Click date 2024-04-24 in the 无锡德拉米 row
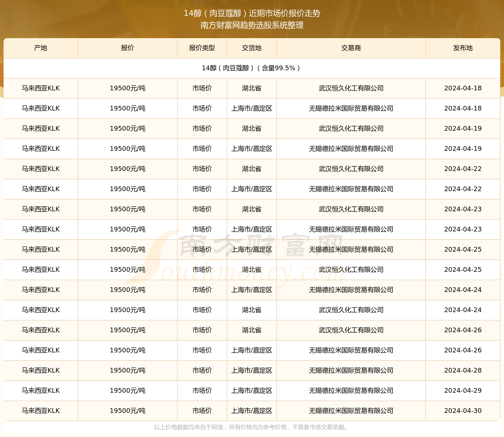The height and width of the screenshot is (437, 504). click(x=463, y=290)
